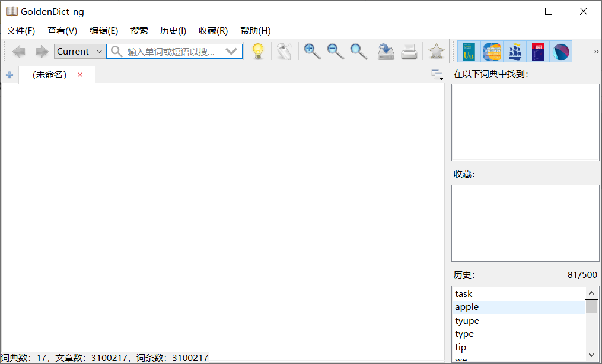Zoom out with the minus magnifier
Screen dimensions: 602x364
[335, 52]
